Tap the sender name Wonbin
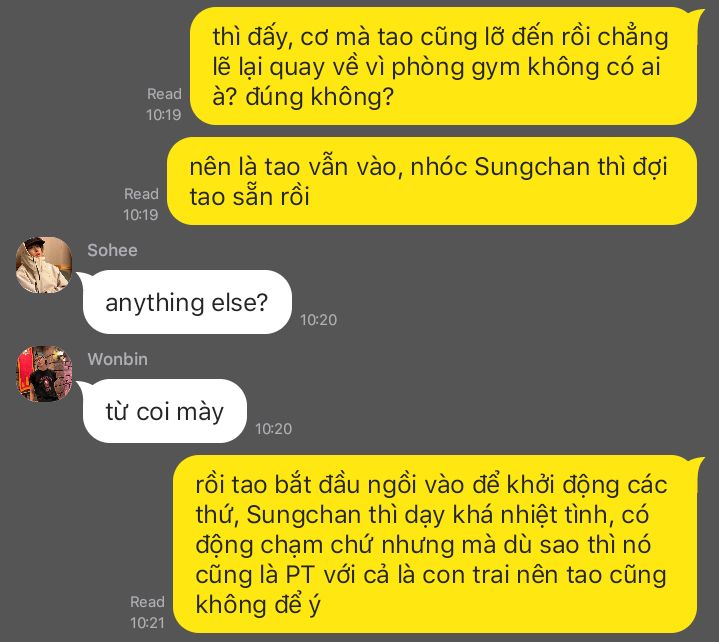Image resolution: width=719 pixels, height=642 pixels. pyautogui.click(x=117, y=359)
